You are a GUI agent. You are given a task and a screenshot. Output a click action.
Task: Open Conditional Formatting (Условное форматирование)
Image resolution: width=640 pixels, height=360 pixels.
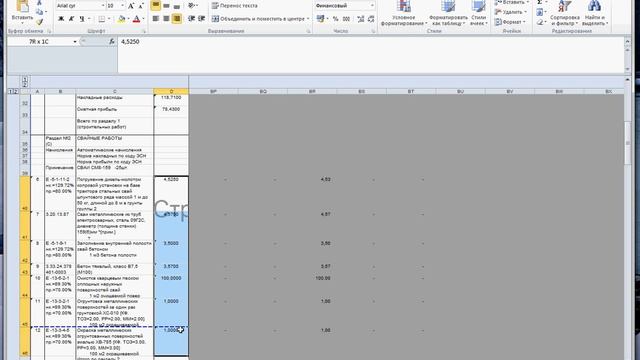coord(404,13)
